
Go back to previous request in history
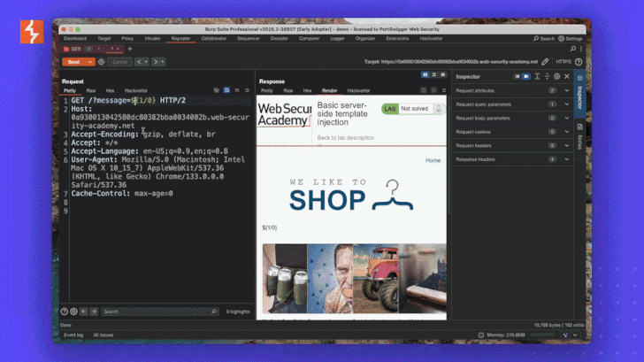pyautogui.click(x=140, y=62)
